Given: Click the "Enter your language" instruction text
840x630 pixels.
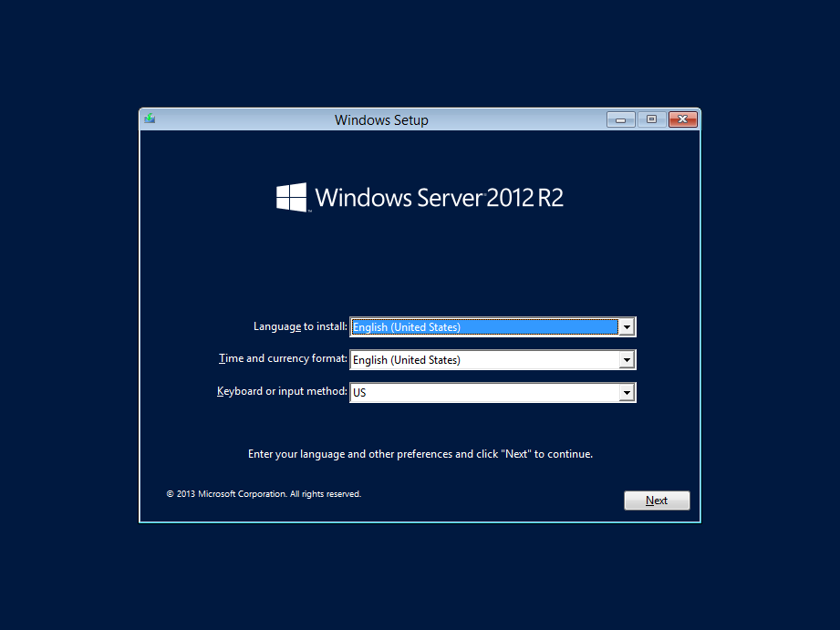Looking at the screenshot, I should click(420, 454).
